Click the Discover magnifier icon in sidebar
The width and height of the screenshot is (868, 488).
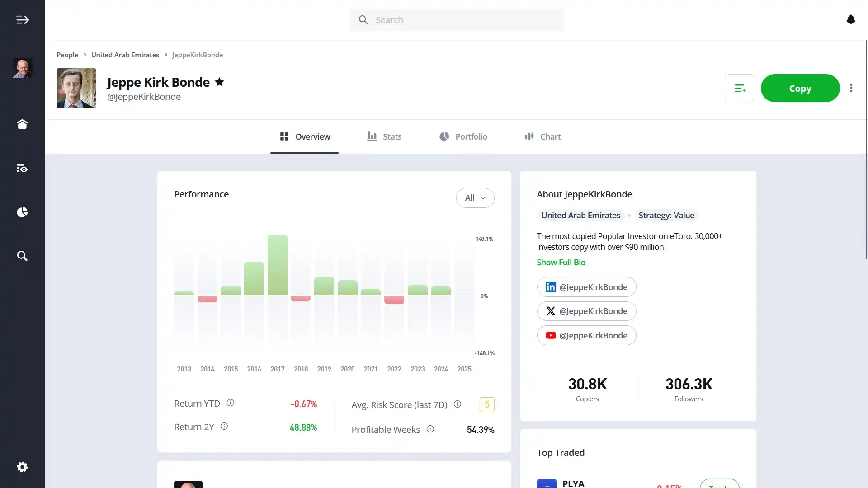tap(22, 256)
